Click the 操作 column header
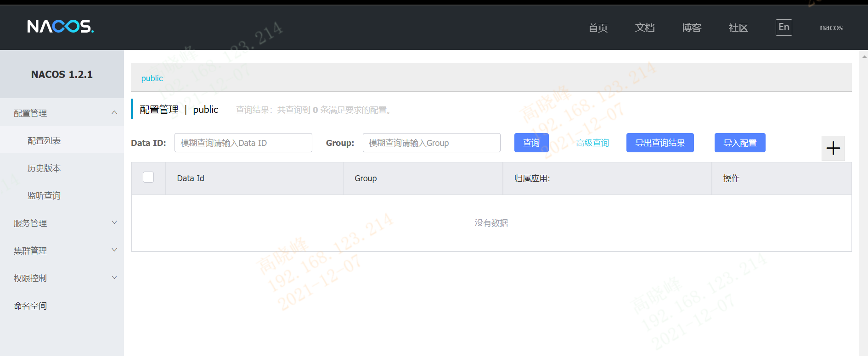Screen dimensions: 868x356 point(782,178)
